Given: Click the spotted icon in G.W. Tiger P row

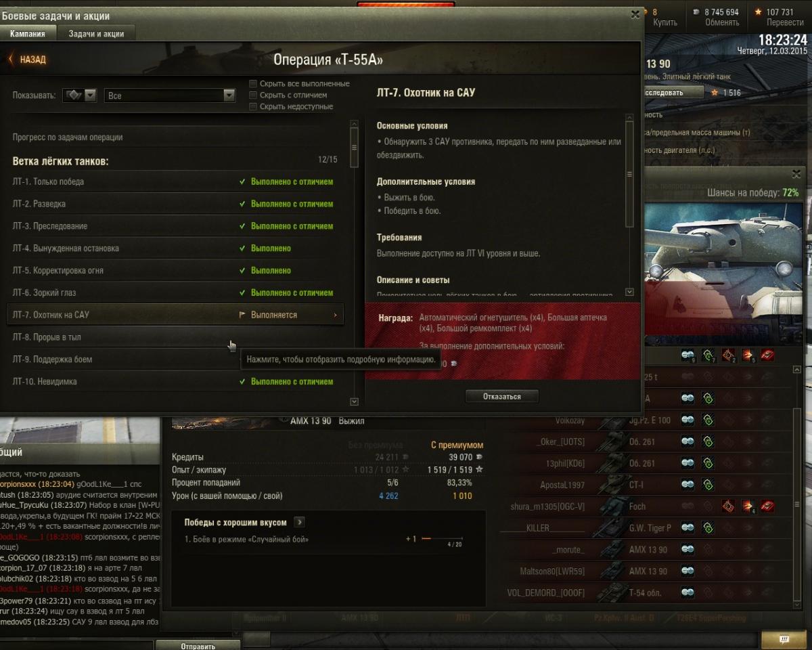Looking at the screenshot, I should click(687, 527).
